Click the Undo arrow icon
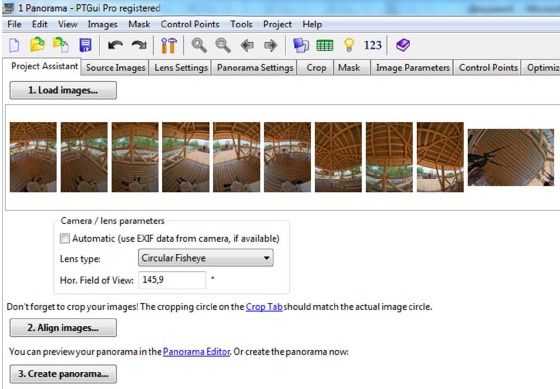560x389 pixels. coord(115,45)
